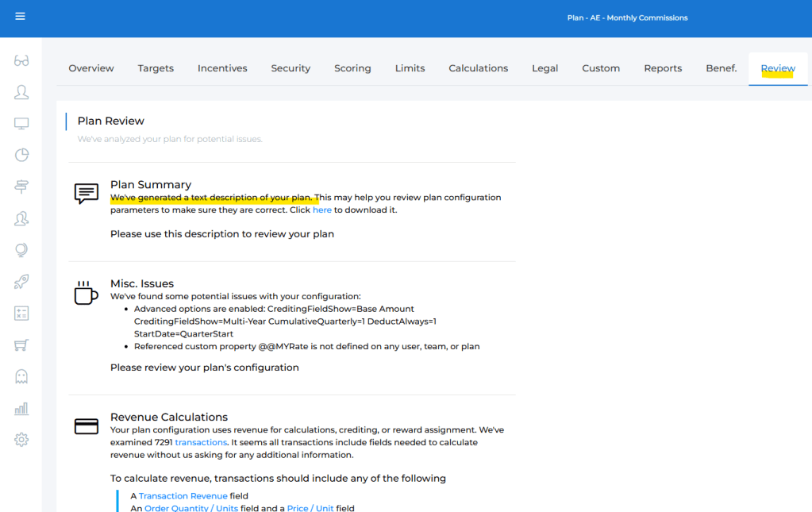Open the bar chart sidebar icon

point(21,409)
